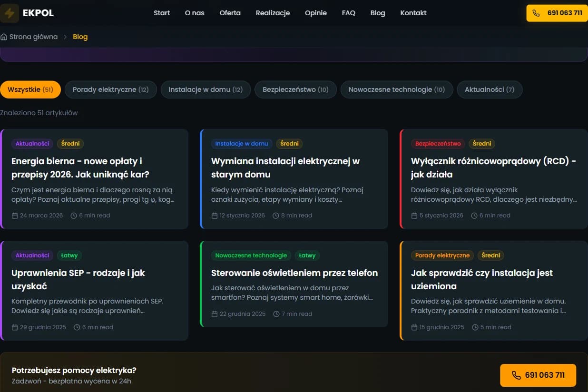Click the Znaleziono 51 artykułów text

(x=39, y=113)
